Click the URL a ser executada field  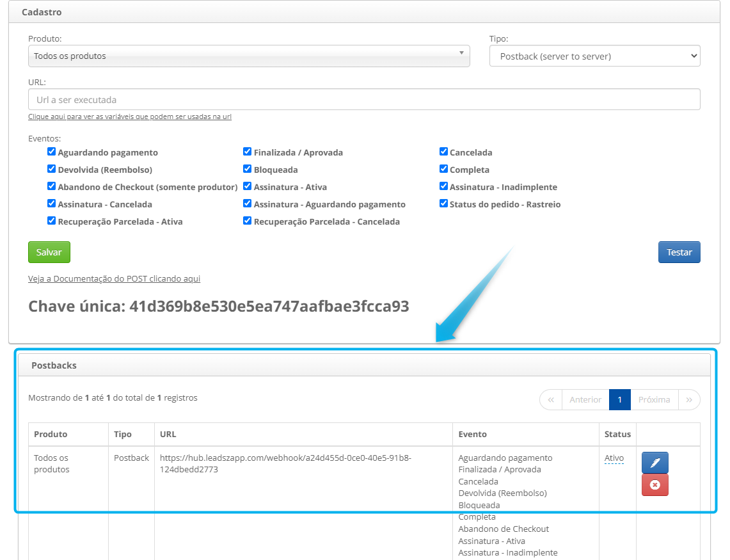tap(364, 100)
